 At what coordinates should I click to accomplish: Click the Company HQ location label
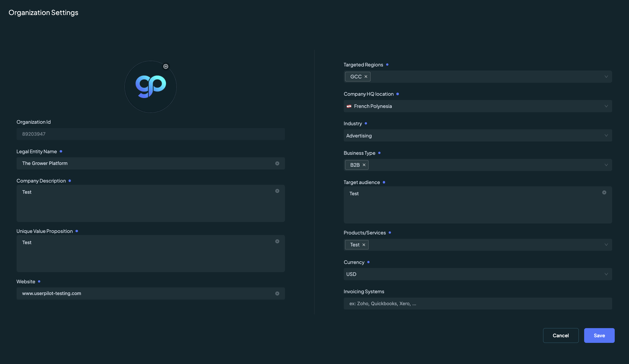369,94
